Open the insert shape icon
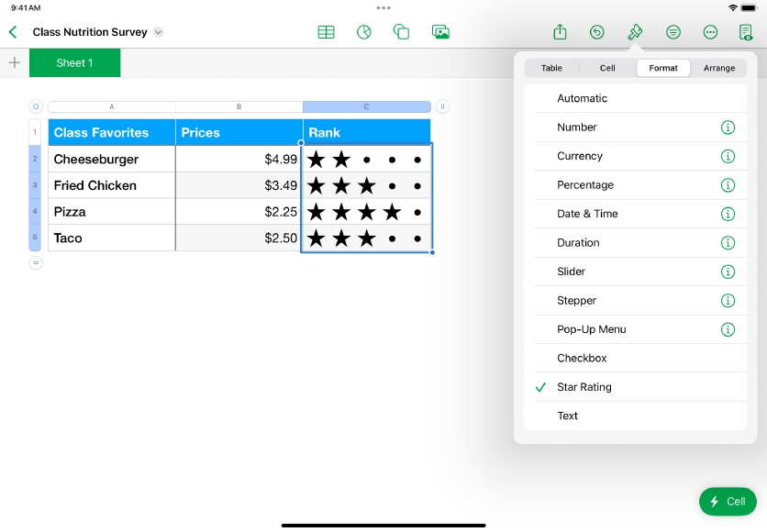Image resolution: width=767 pixels, height=532 pixels. [x=401, y=32]
